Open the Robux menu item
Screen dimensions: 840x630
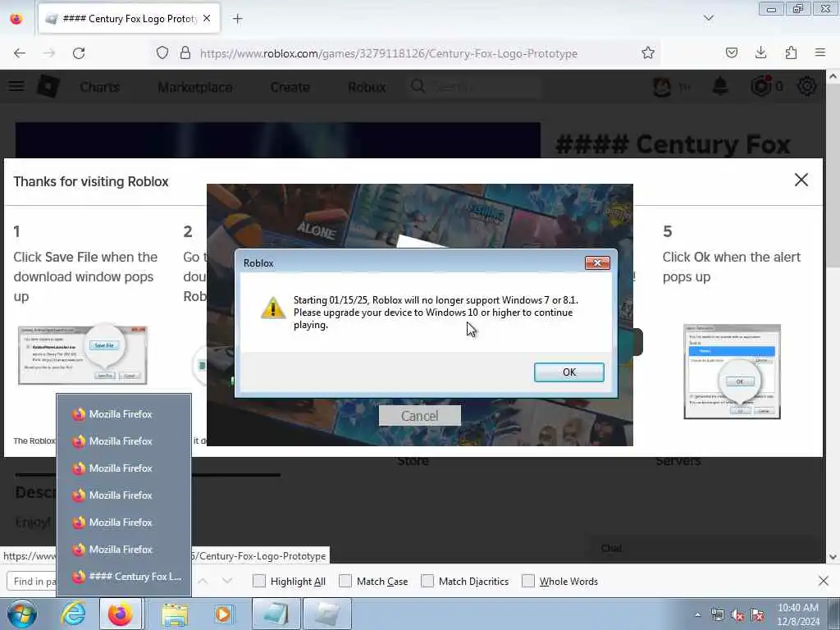coord(367,87)
